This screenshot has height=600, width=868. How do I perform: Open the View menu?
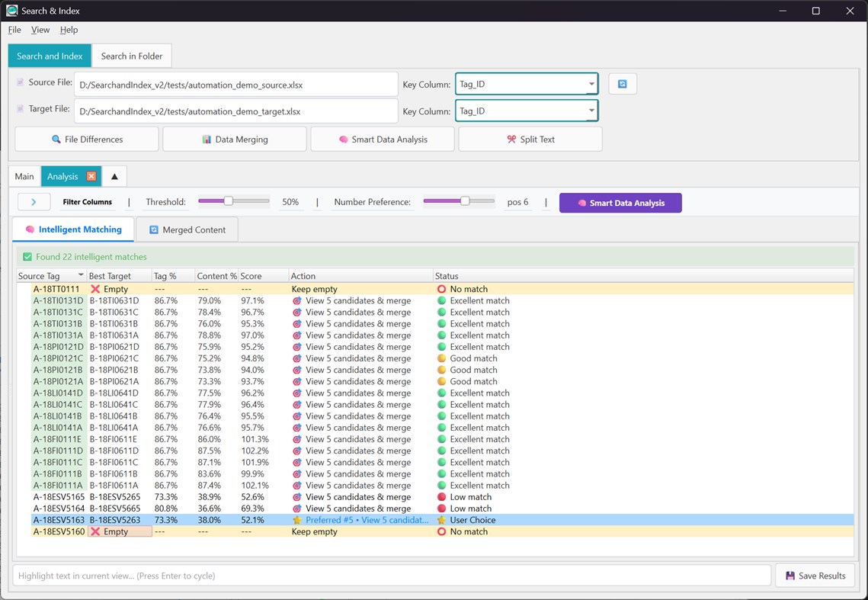[40, 30]
